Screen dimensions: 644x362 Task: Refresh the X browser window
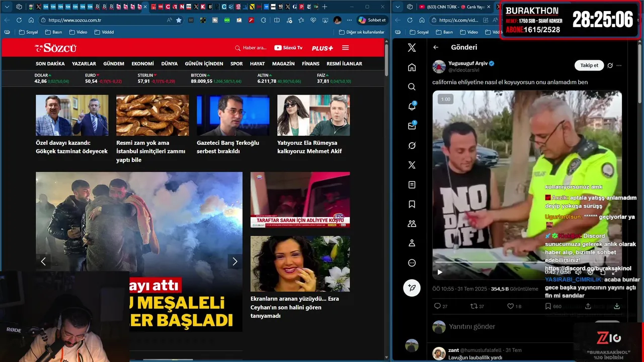(x=410, y=20)
